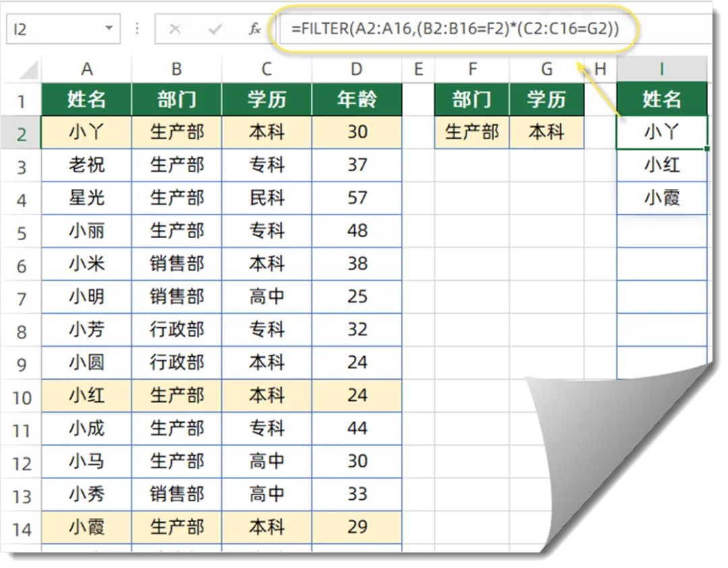
Task: Select row 10 header
Action: pos(22,397)
